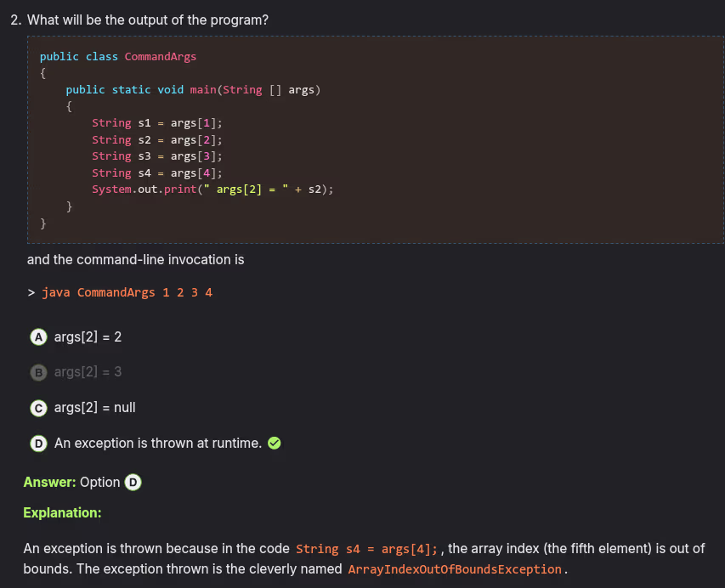The height and width of the screenshot is (588, 725).
Task: Click the green correct-answer checkmark icon
Action: pyautogui.click(x=275, y=444)
